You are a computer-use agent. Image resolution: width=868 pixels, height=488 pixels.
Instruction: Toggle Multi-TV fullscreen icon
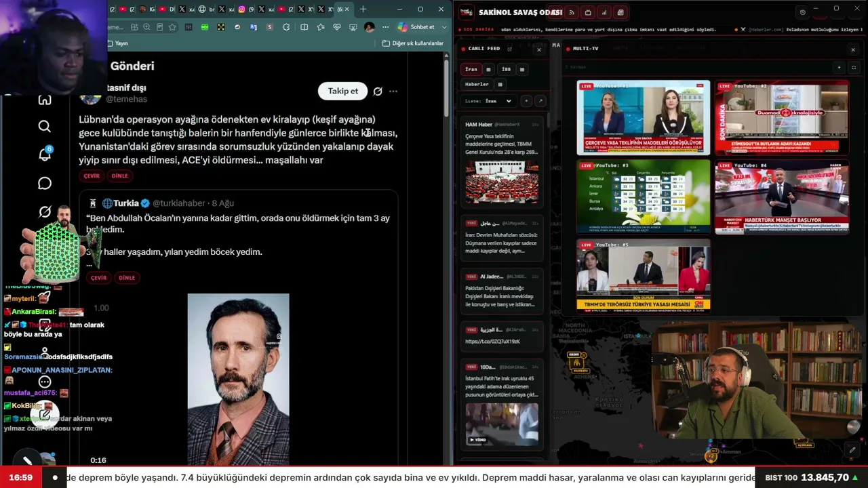[853, 67]
